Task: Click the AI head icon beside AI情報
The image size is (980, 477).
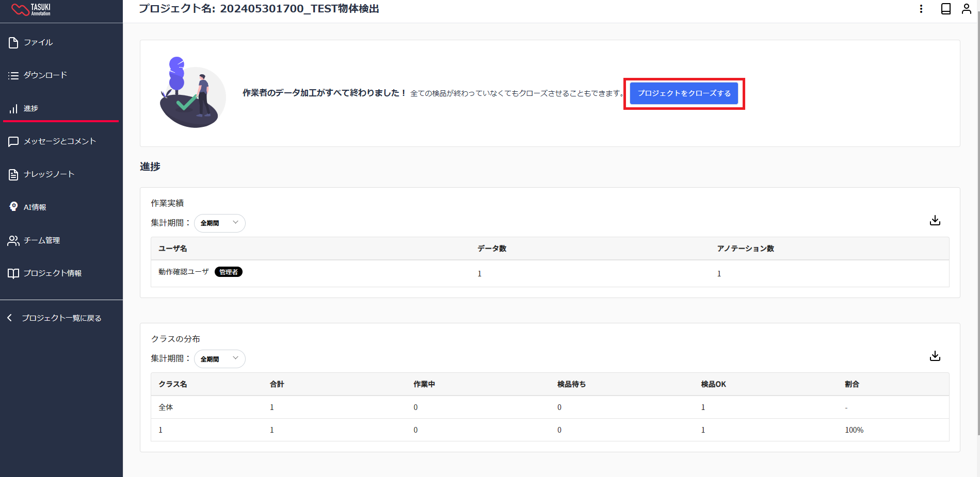Action: (13, 207)
